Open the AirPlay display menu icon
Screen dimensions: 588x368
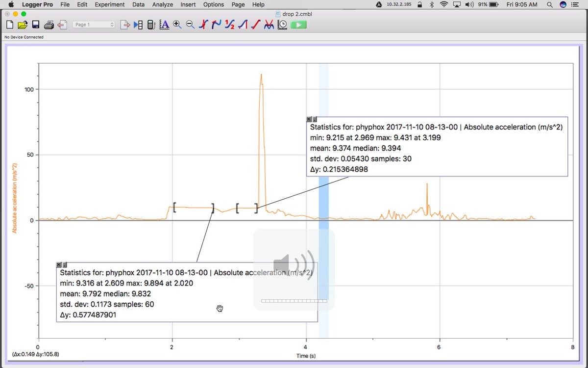[x=457, y=4]
